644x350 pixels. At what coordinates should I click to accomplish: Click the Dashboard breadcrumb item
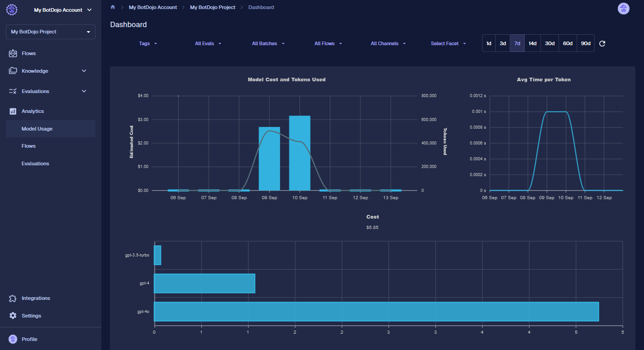pyautogui.click(x=261, y=7)
